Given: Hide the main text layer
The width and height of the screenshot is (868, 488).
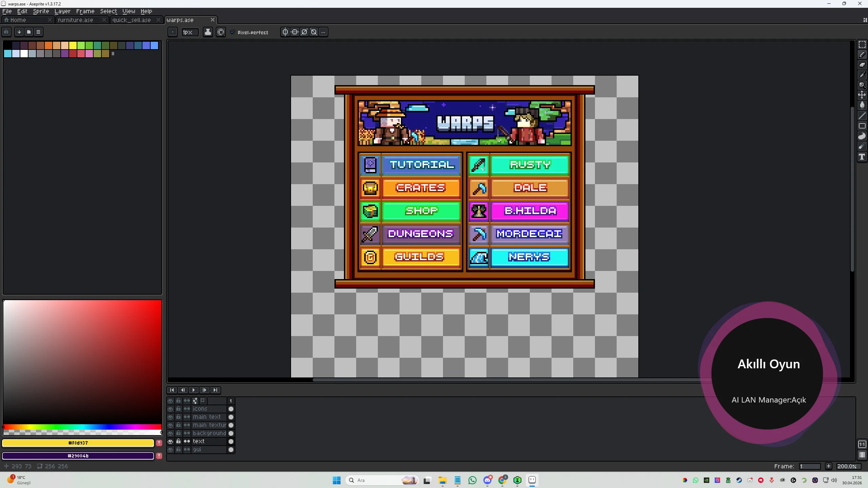Looking at the screenshot, I should coord(170,417).
